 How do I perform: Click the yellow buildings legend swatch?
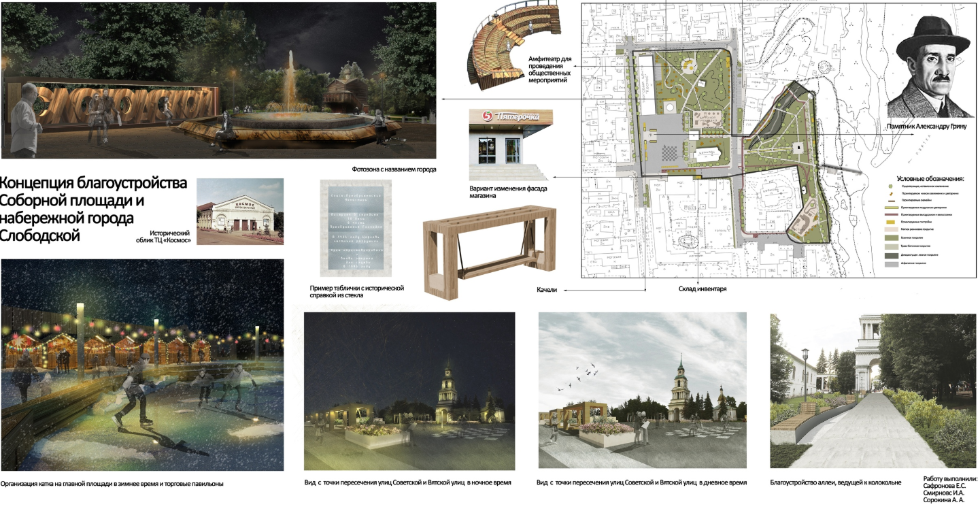tap(891, 222)
